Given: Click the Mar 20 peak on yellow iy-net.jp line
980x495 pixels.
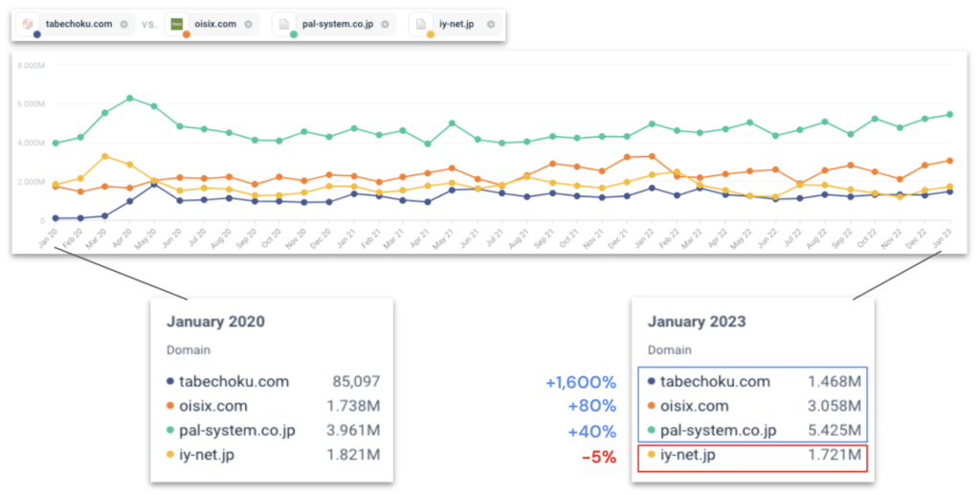Looking at the screenshot, I should [x=104, y=156].
